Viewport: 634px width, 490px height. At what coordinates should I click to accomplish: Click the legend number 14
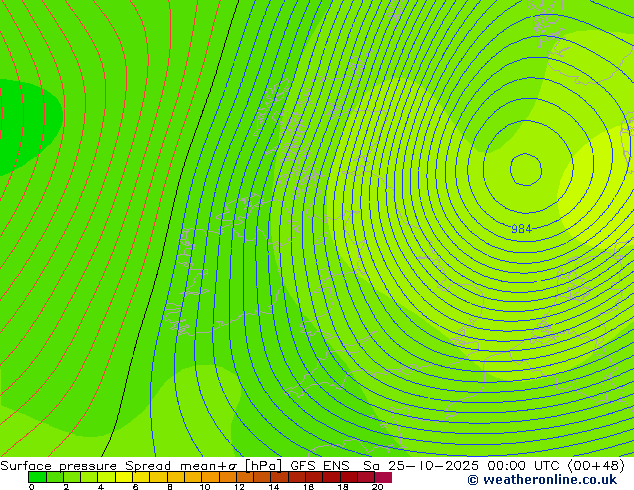tap(274, 487)
